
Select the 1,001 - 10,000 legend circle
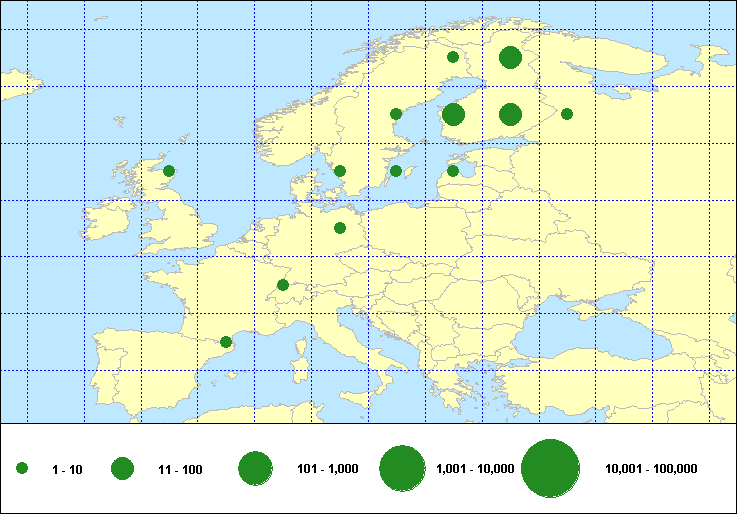coord(403,468)
